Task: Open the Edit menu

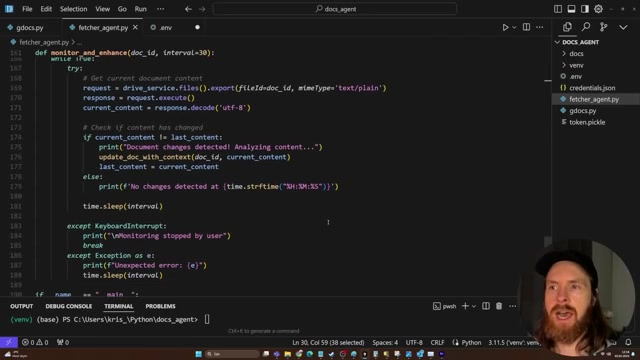Action: 46,9
